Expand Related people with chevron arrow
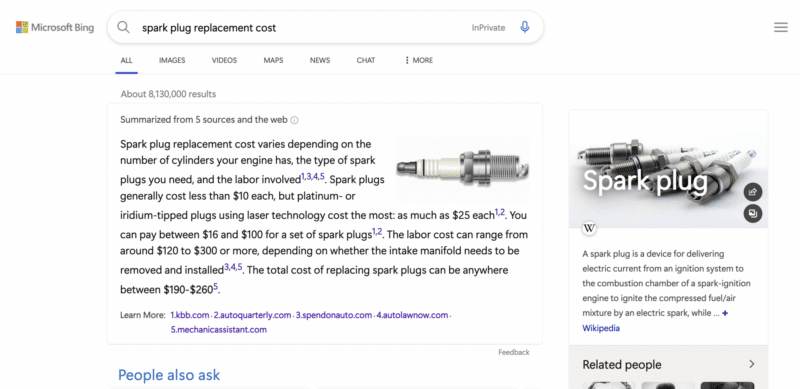The height and width of the screenshot is (389, 800). (x=752, y=364)
